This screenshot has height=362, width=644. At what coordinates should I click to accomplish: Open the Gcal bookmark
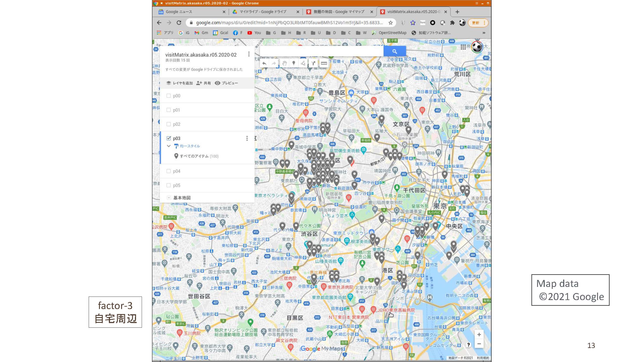(221, 33)
